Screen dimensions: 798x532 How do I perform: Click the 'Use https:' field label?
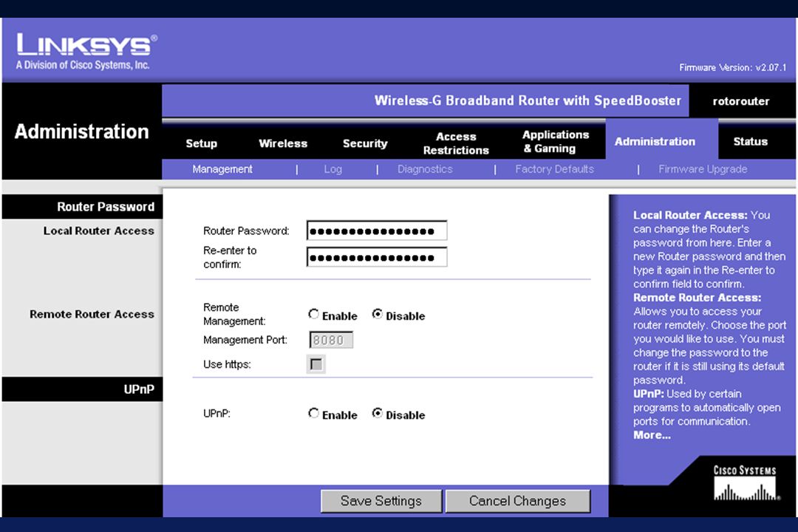coord(227,364)
